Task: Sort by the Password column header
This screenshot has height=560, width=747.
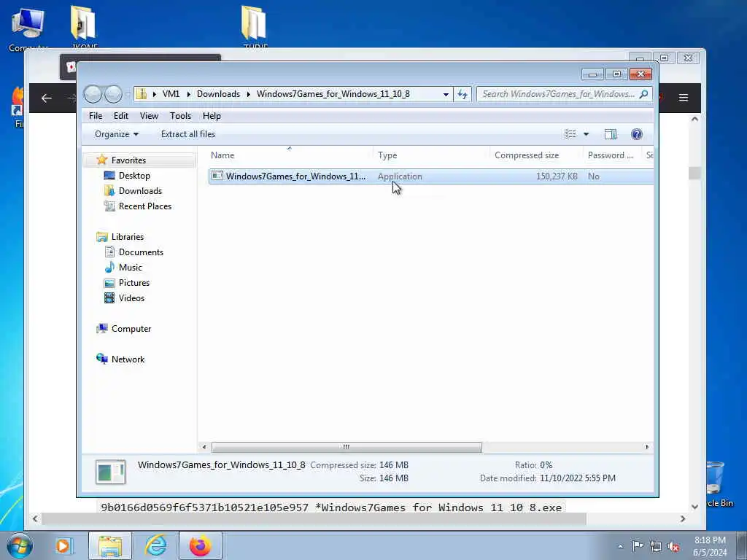Action: click(612, 155)
